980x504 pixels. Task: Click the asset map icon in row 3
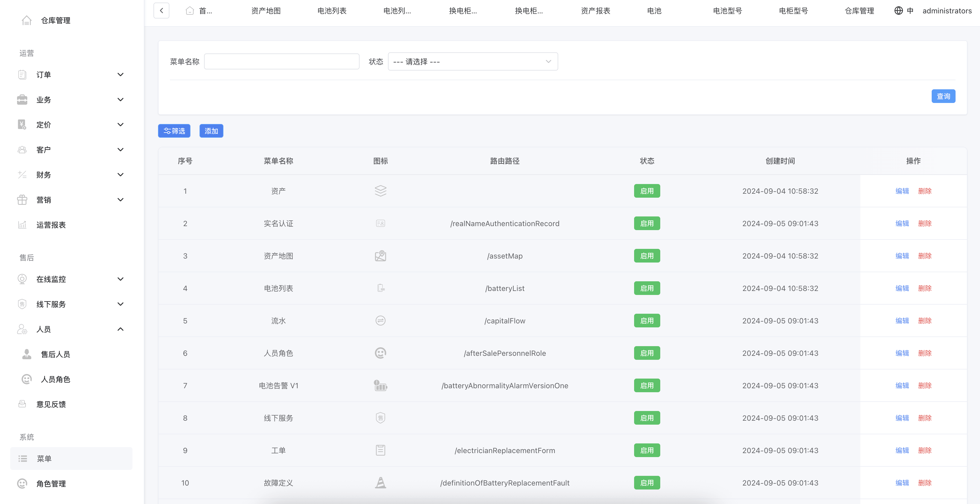point(380,256)
